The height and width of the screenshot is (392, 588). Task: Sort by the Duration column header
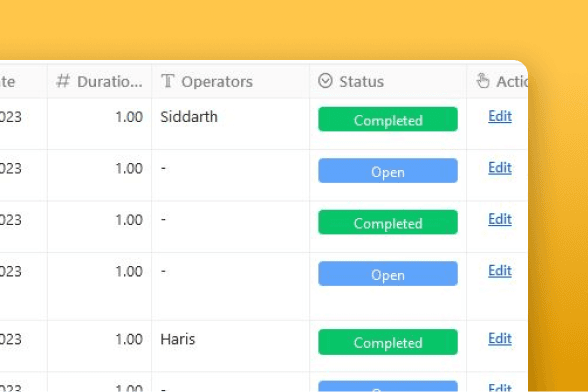coord(110,82)
